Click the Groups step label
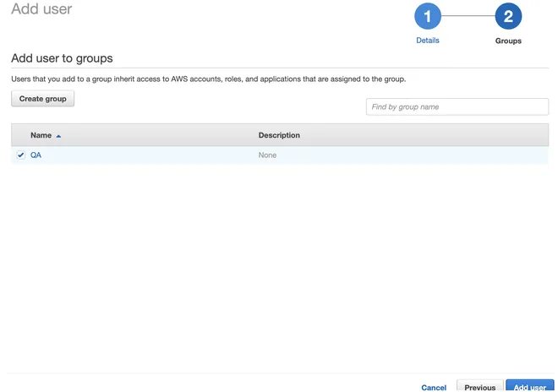 pos(508,41)
